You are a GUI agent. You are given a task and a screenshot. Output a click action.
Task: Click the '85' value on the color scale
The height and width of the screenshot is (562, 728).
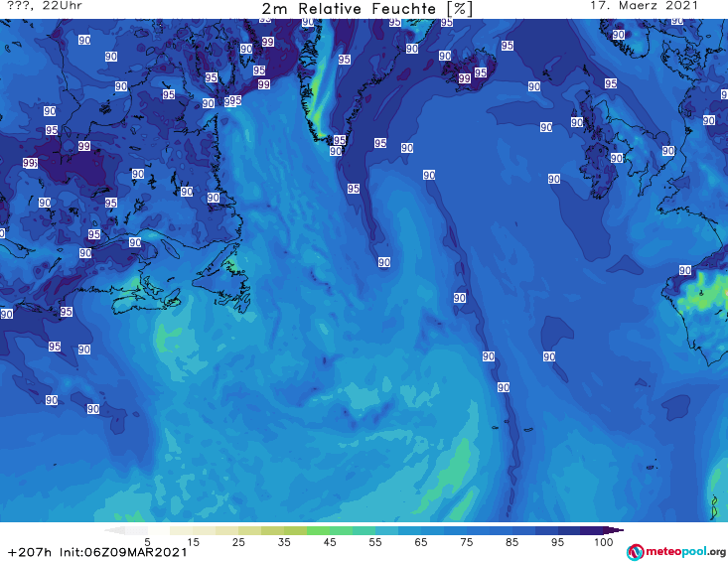coord(511,542)
